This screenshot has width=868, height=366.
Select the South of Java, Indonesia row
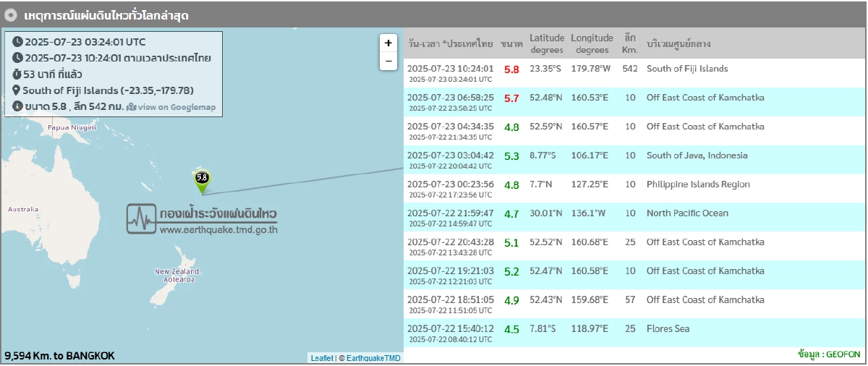[634, 160]
